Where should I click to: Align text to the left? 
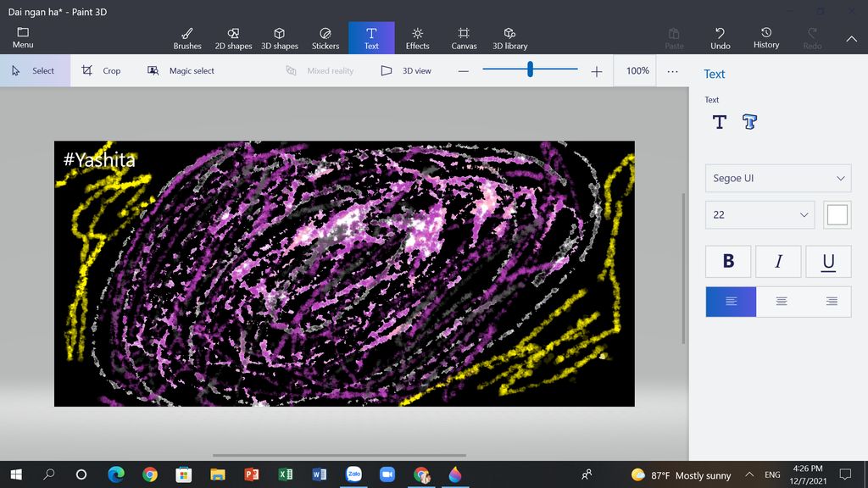tap(731, 302)
